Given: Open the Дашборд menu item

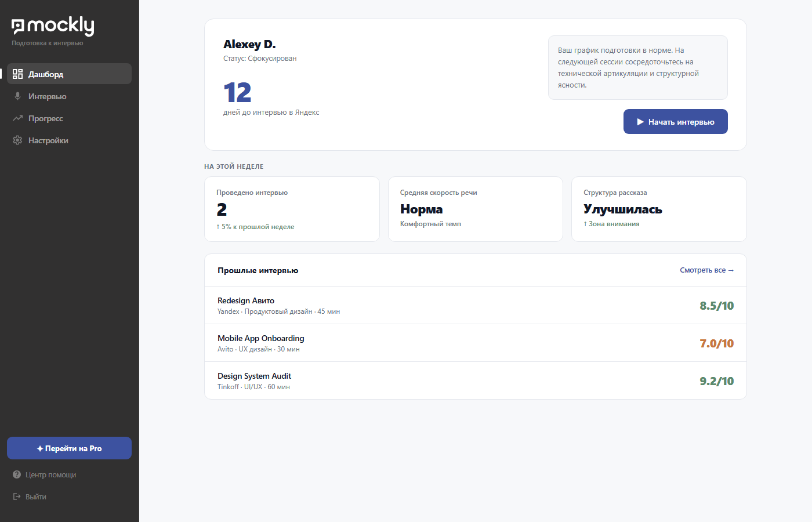Looking at the screenshot, I should coord(69,74).
